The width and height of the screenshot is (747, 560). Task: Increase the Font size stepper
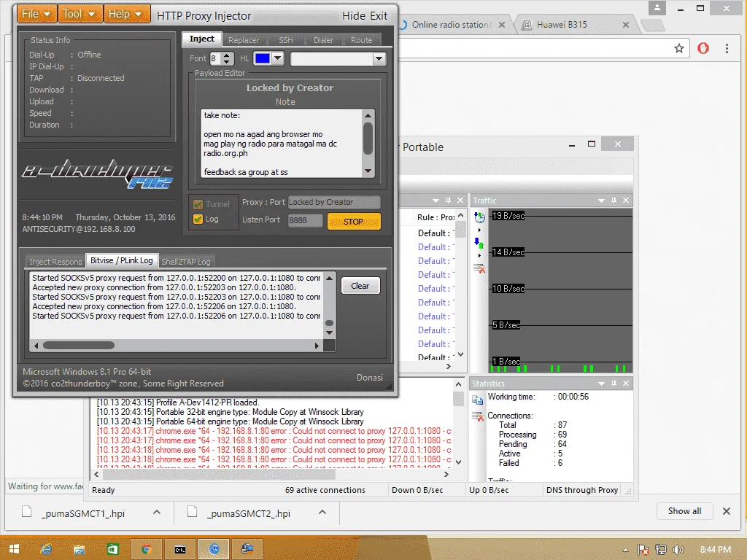pos(227,55)
